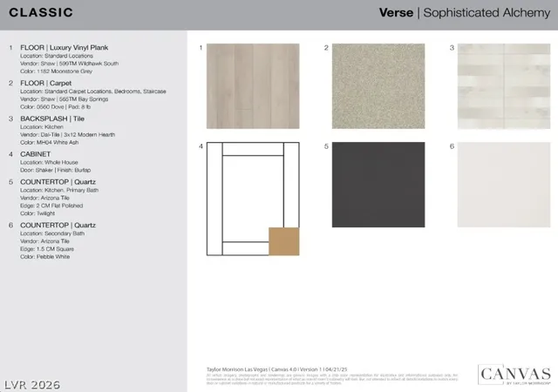The image size is (558, 392).
Task: Click the Verse | Sophisticated Alchemy title
Action: tap(465, 13)
